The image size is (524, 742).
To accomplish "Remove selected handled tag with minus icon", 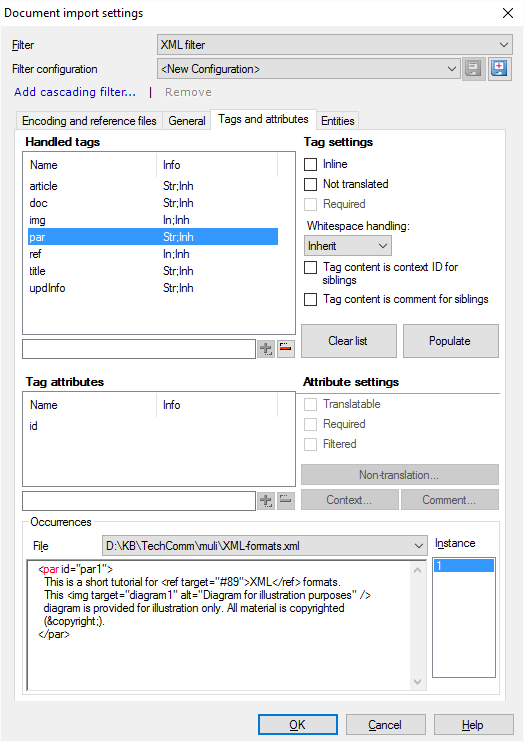I will [285, 349].
